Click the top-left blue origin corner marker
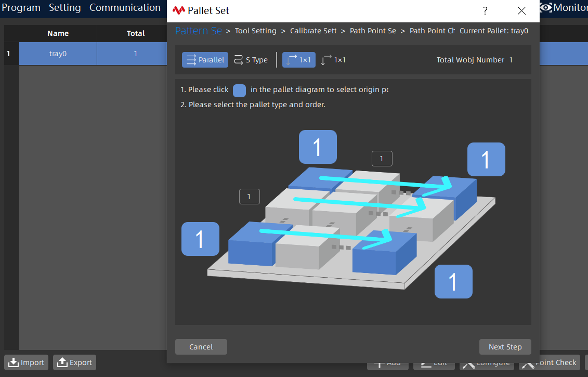Image resolution: width=588 pixels, height=377 pixels. tap(318, 147)
